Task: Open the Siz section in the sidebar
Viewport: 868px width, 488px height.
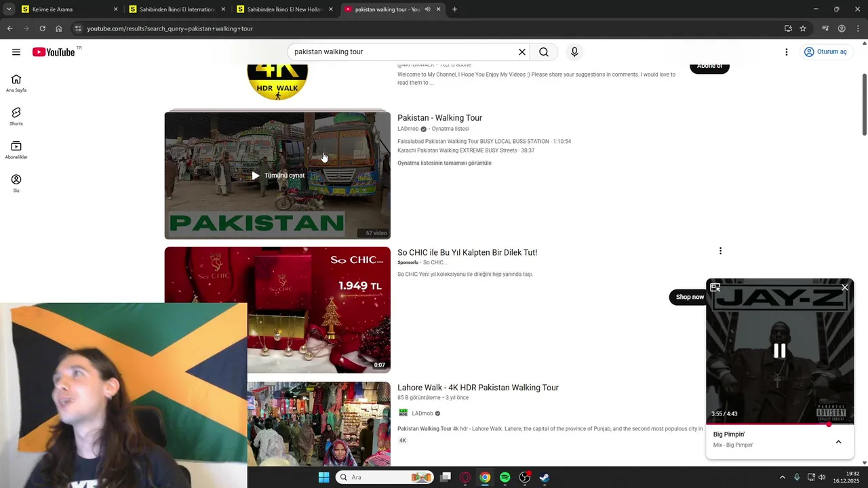Action: (x=16, y=183)
